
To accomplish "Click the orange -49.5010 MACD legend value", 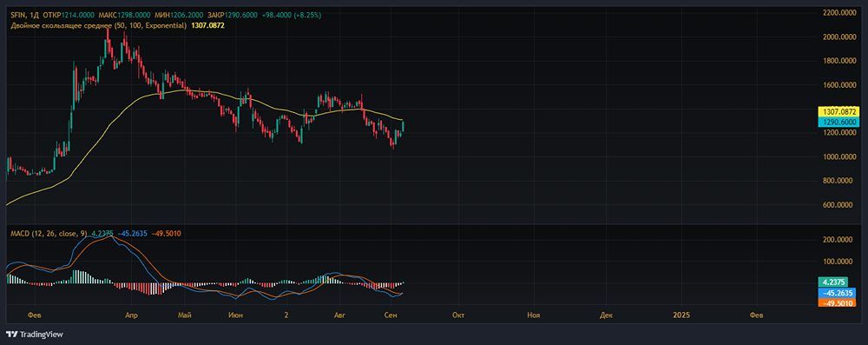I will (166, 234).
